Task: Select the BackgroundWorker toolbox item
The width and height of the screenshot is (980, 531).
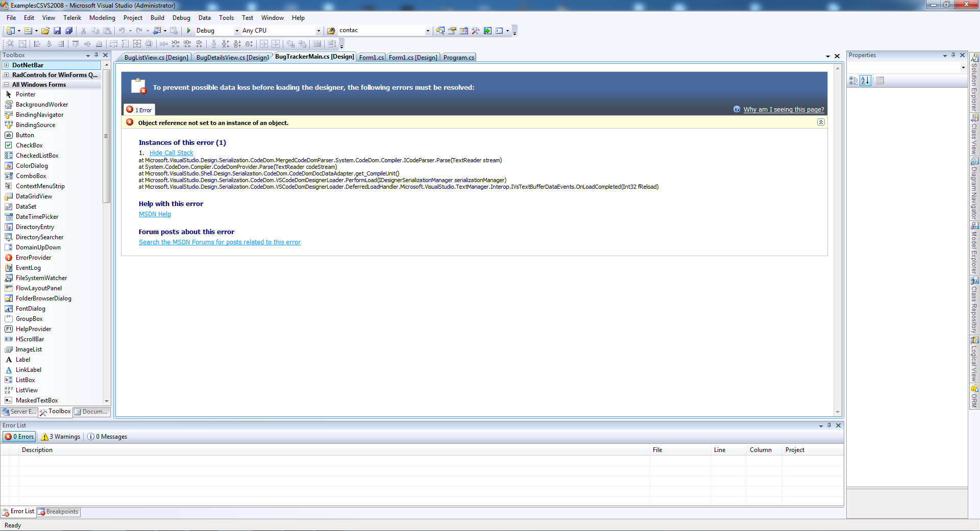Action: point(41,105)
